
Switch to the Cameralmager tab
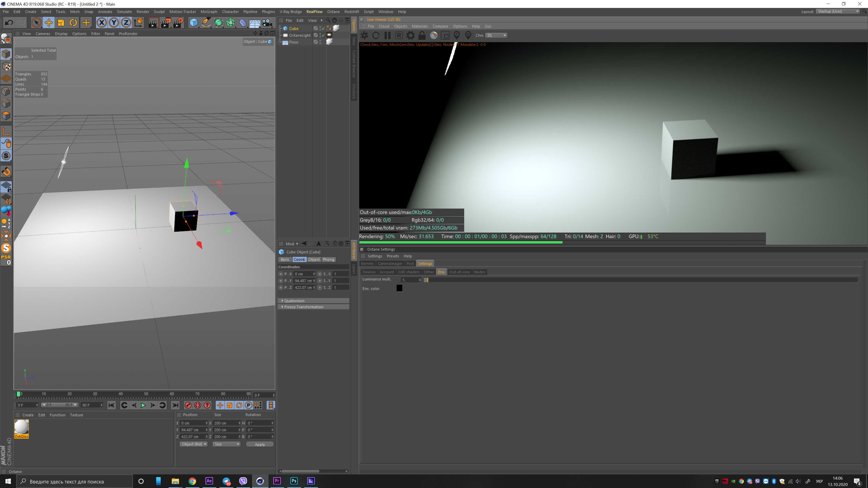click(390, 264)
